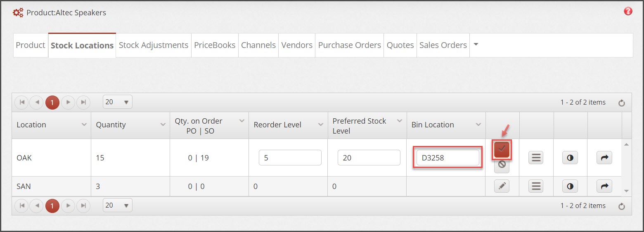The height and width of the screenshot is (232, 644).
Task: Open the list menu icon for SAN
Action: [x=536, y=187]
